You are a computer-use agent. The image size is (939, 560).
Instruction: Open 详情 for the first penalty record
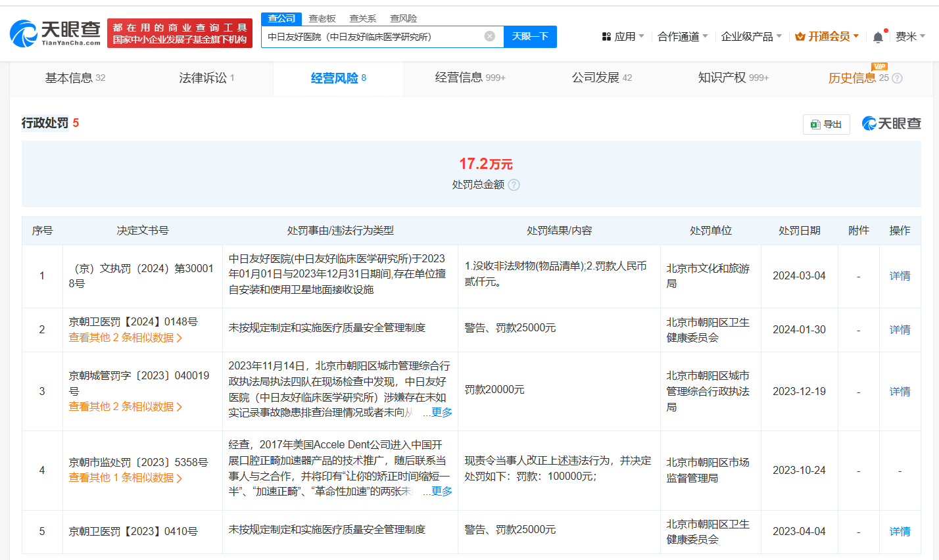coord(900,276)
